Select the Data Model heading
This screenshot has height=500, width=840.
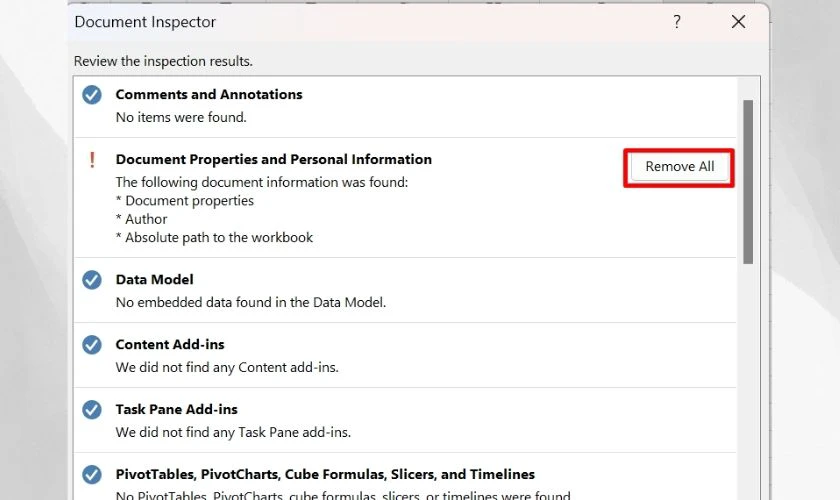click(154, 279)
